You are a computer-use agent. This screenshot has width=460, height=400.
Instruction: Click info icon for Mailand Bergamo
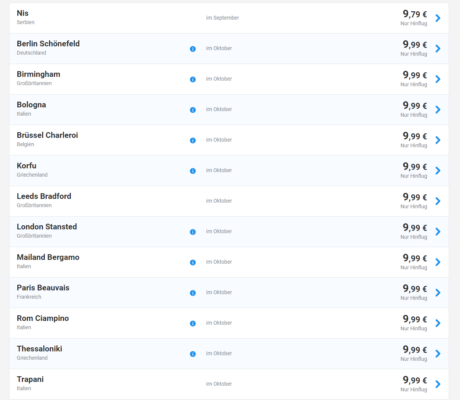pyautogui.click(x=193, y=263)
